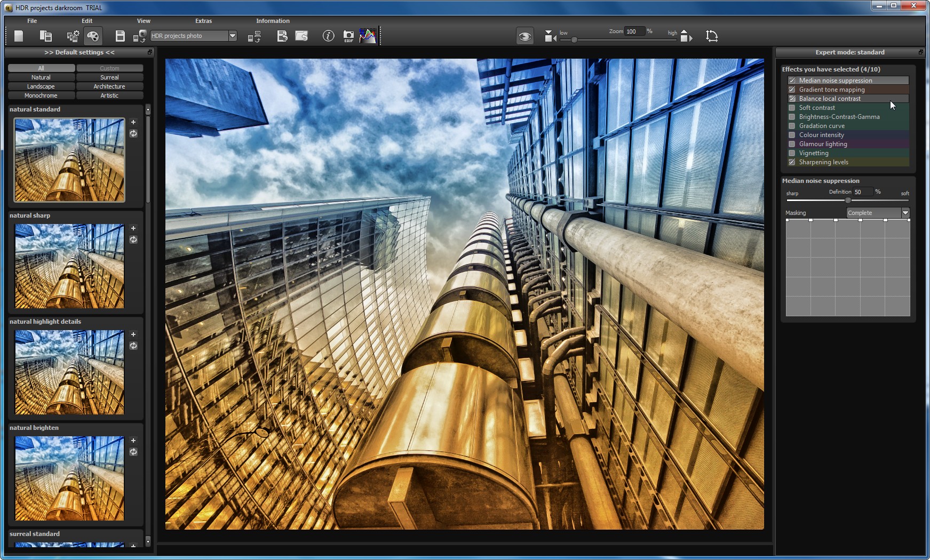Select the All presets filter
Viewport: 930px width, 560px height.
click(41, 68)
